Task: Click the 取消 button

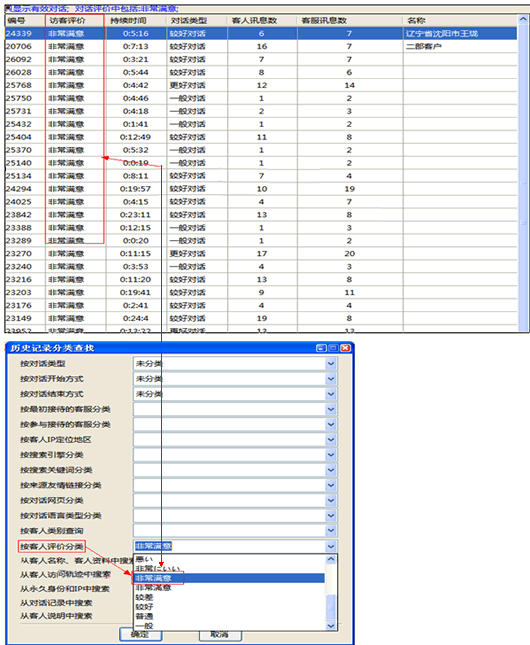Action: pos(220,634)
